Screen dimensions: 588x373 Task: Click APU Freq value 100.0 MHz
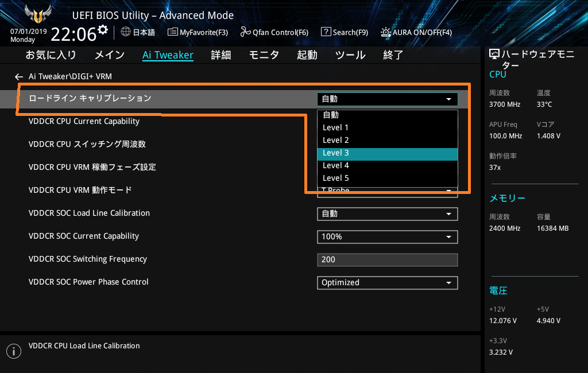505,136
